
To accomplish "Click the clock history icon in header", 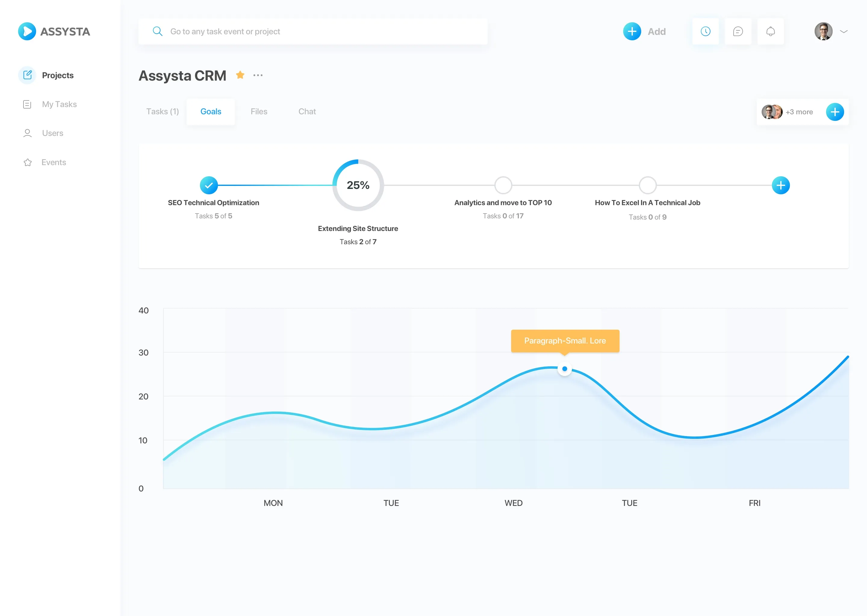I will click(x=705, y=32).
